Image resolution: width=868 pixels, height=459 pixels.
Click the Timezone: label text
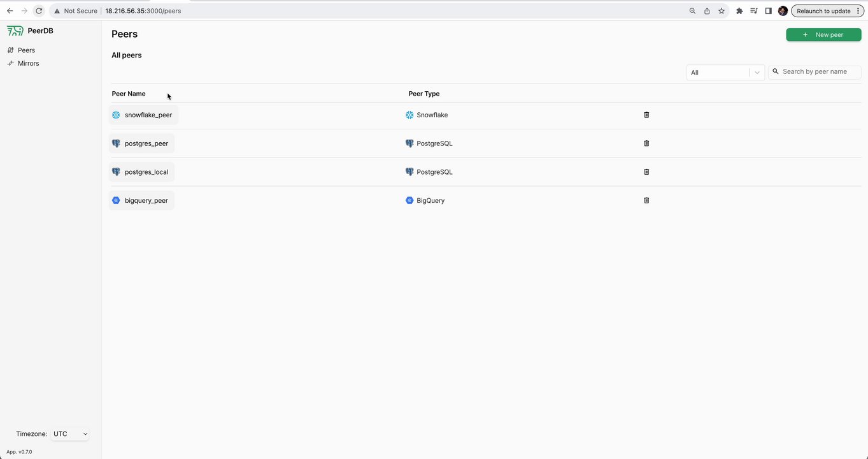32,434
